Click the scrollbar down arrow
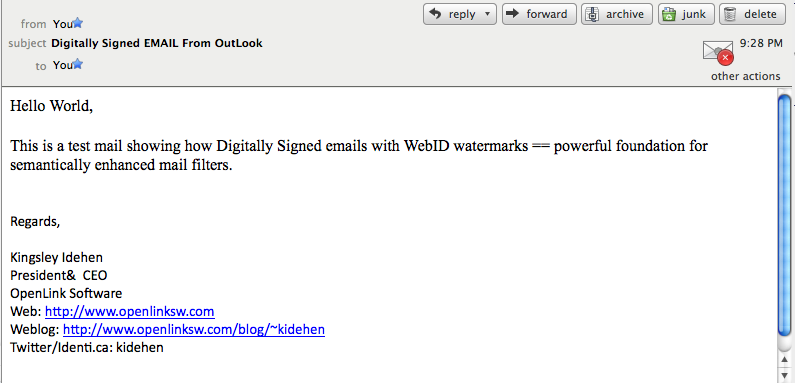This screenshot has height=383, width=795. coord(784,375)
